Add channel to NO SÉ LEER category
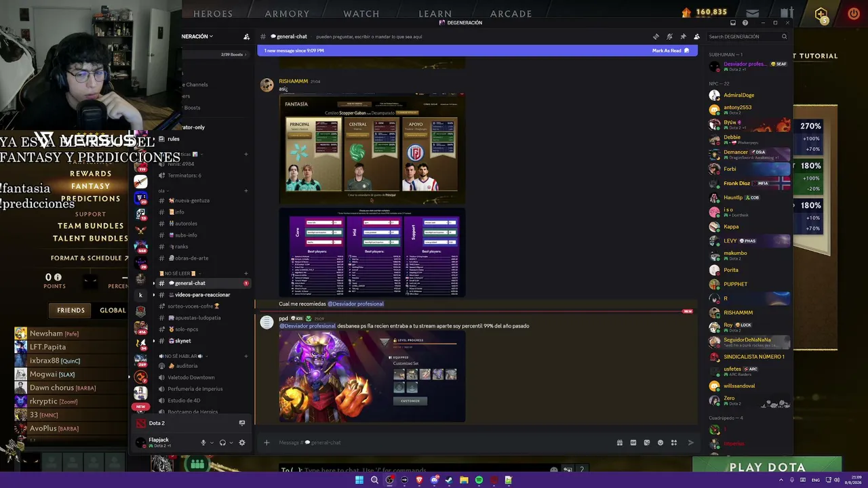Screen dimensions: 868x488 (x=246, y=273)
